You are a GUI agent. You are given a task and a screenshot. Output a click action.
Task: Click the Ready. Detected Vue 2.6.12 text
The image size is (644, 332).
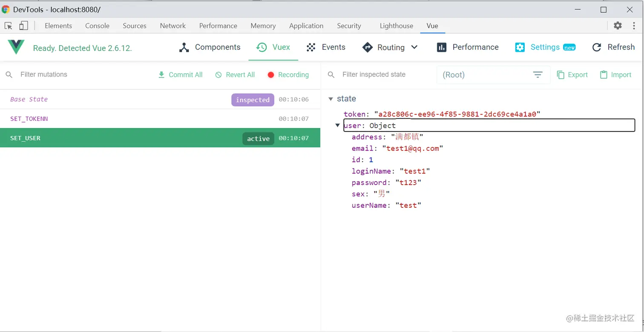tap(83, 48)
